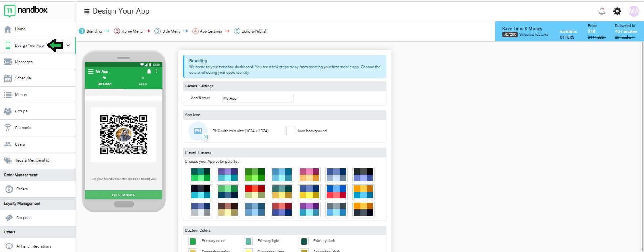644x252 pixels.
Task: Click the camera icon on the app icon
Action: pyautogui.click(x=206, y=137)
